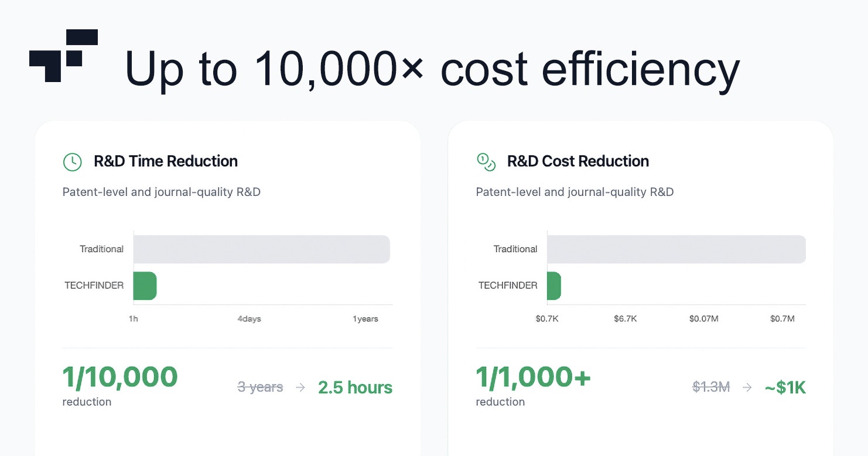Click the "$0.7K" axis label
The width and height of the screenshot is (868, 456).
coord(547,319)
